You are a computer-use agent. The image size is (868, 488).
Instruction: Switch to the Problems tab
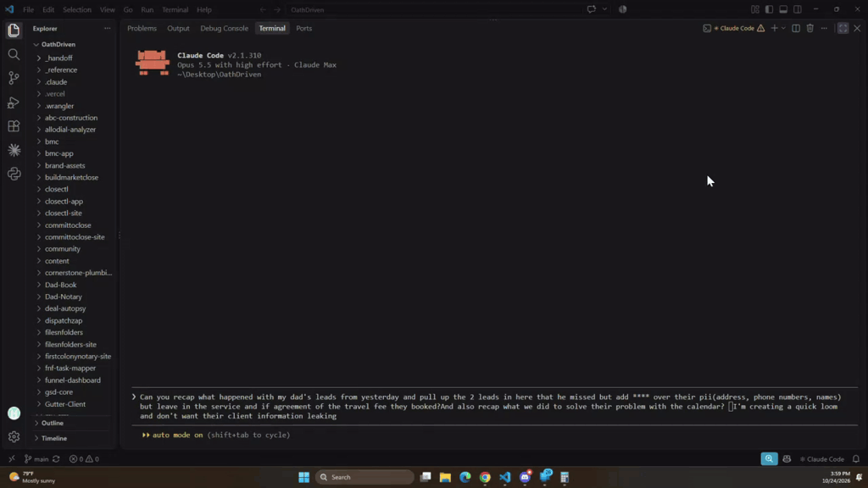click(x=142, y=28)
